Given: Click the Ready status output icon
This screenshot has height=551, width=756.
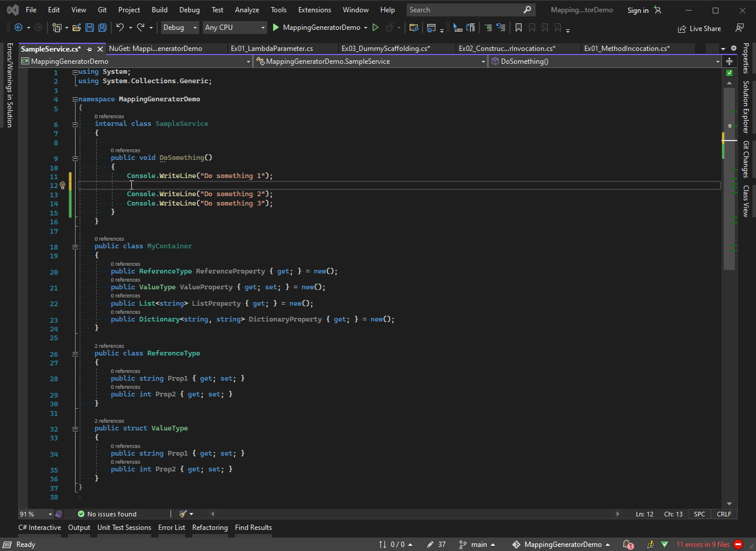Looking at the screenshot, I should tap(7, 545).
